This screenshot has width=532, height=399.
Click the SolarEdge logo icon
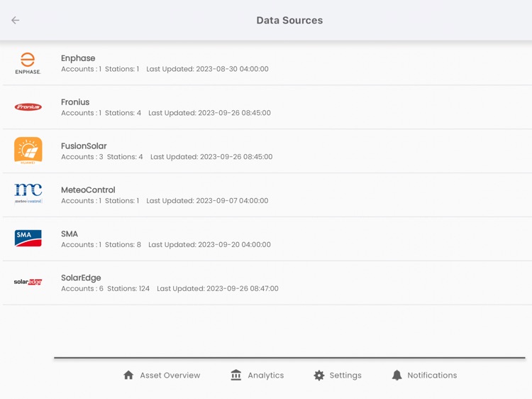click(28, 282)
